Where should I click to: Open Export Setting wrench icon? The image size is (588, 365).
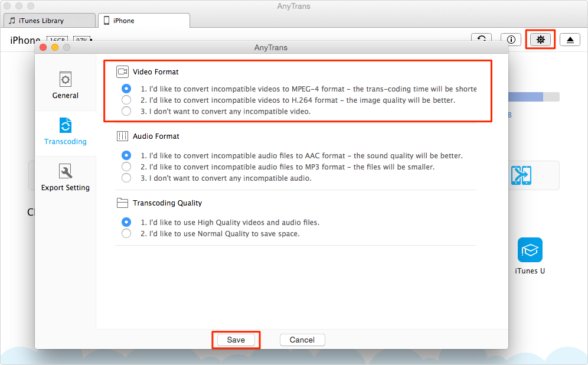66,171
